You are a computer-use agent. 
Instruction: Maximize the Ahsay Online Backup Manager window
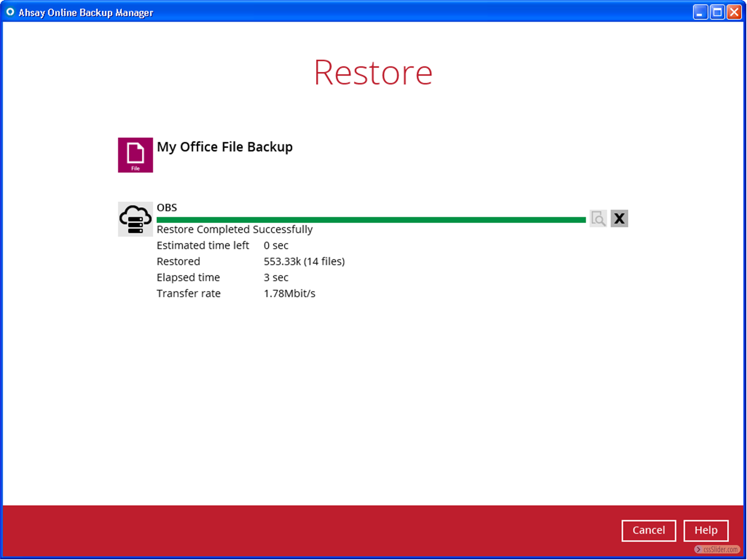tap(717, 12)
